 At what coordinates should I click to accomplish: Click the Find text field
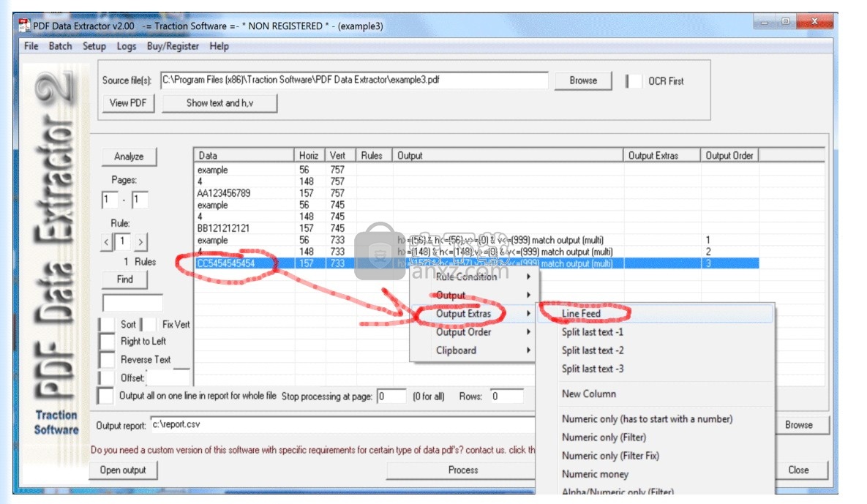tap(132, 303)
